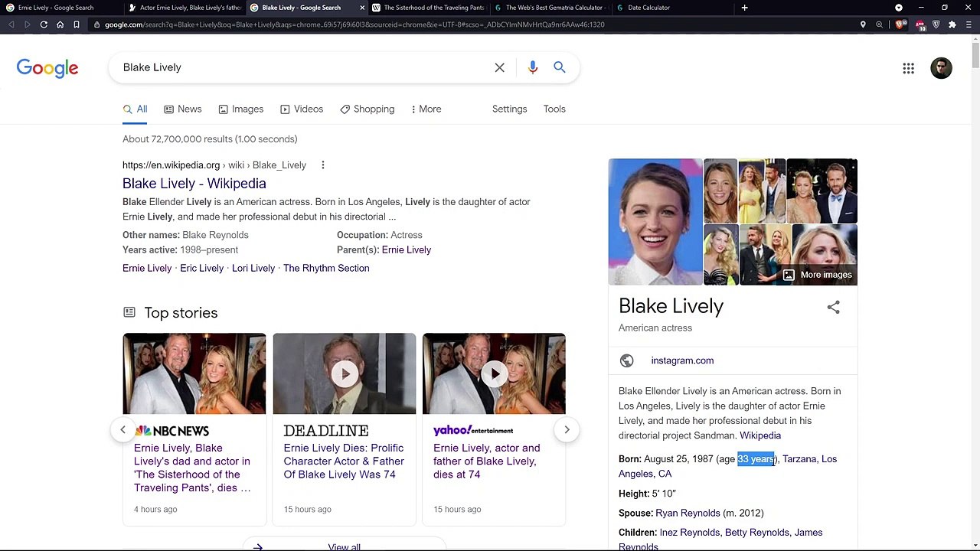Switch to the Sisterhood of the Traveling Pants tab
This screenshot has width=980, height=551.
[x=427, y=8]
